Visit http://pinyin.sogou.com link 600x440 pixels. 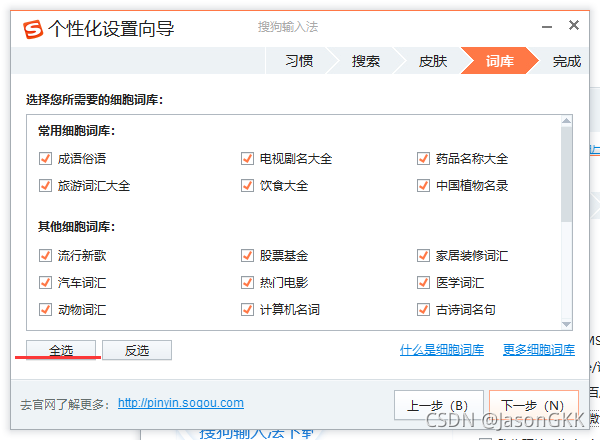[x=181, y=403]
